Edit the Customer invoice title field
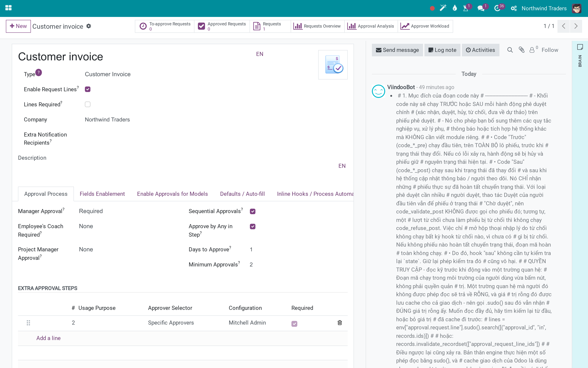 [x=136, y=57]
